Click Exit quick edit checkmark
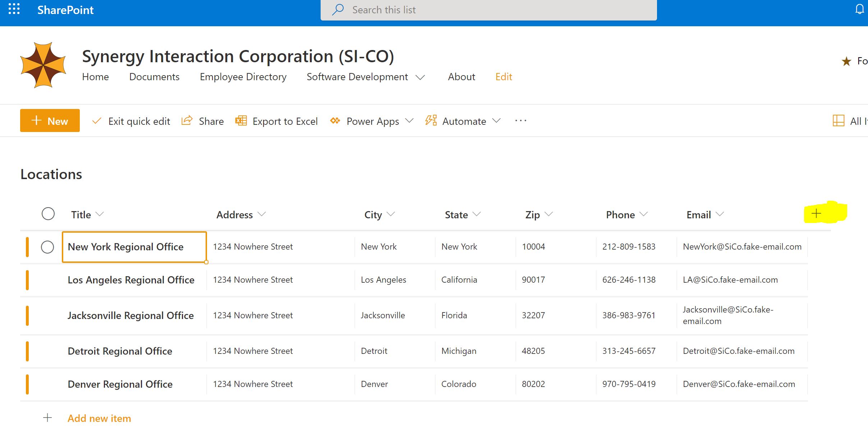The width and height of the screenshot is (868, 442). tap(97, 121)
